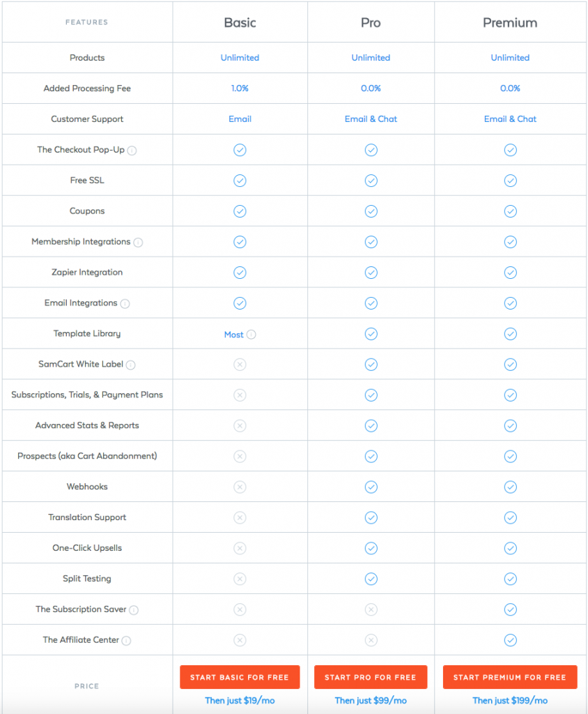
Task: Select the Pro plan column header
Action: click(371, 23)
